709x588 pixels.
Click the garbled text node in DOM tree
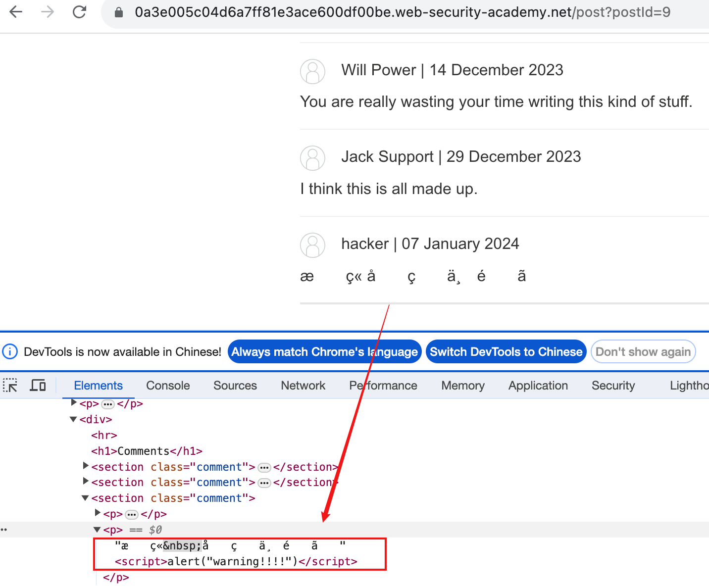(230, 546)
